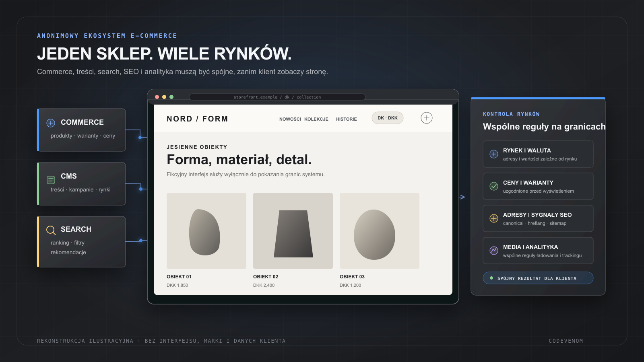Image resolution: width=644 pixels, height=362 pixels.
Task: Click the 'uzgodnione przed wyświetleniem' text
Action: [x=539, y=191]
